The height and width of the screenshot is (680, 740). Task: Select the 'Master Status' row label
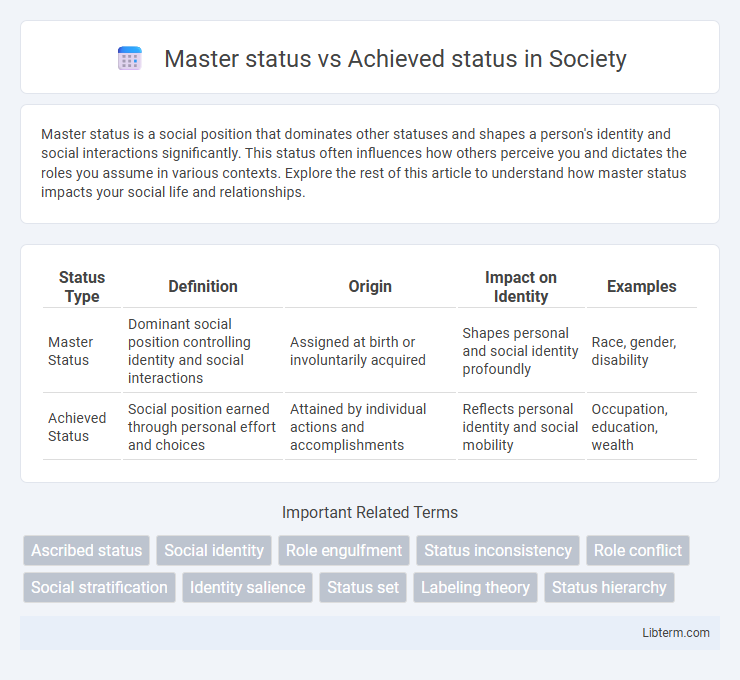[x=70, y=351]
